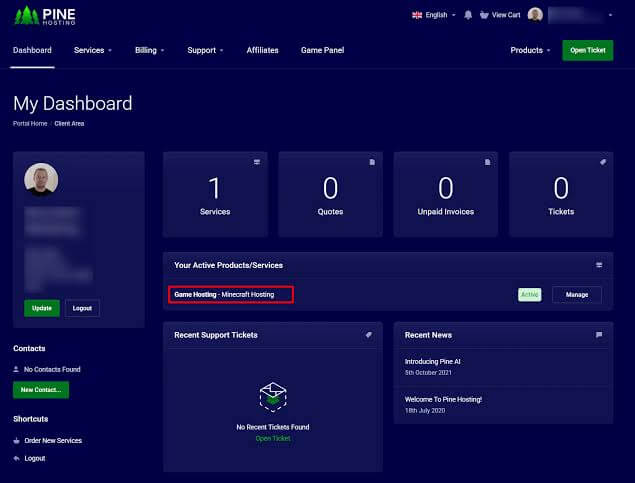Open the Billing dropdown menu
Viewport: 635px width, 483px height.
pyautogui.click(x=149, y=50)
